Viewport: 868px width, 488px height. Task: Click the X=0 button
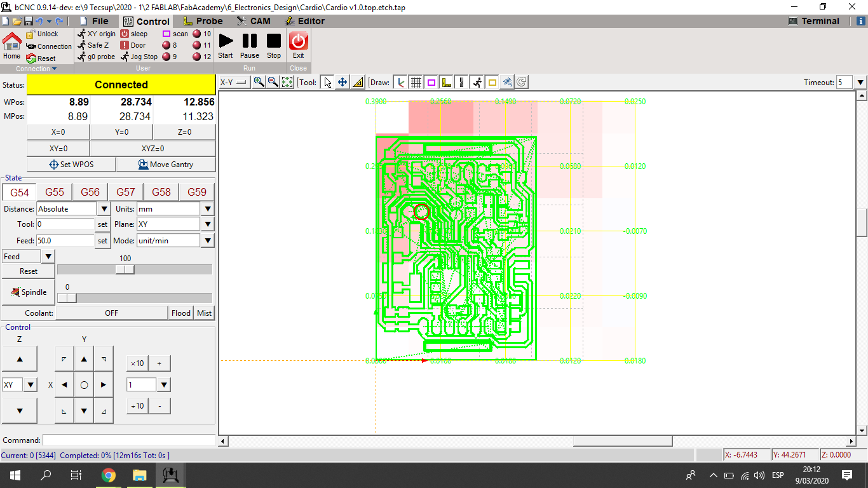tap(58, 132)
